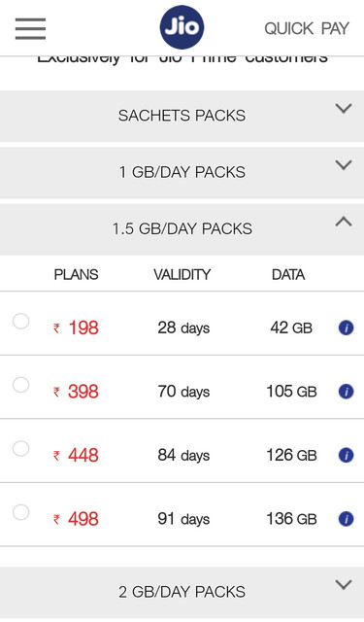Click the ₹198 price text

click(x=76, y=328)
